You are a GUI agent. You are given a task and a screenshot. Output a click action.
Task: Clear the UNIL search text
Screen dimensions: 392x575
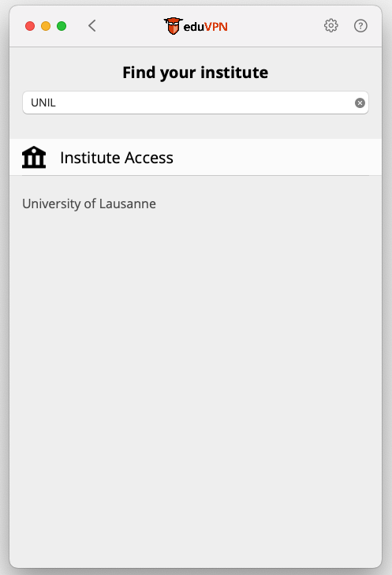360,103
